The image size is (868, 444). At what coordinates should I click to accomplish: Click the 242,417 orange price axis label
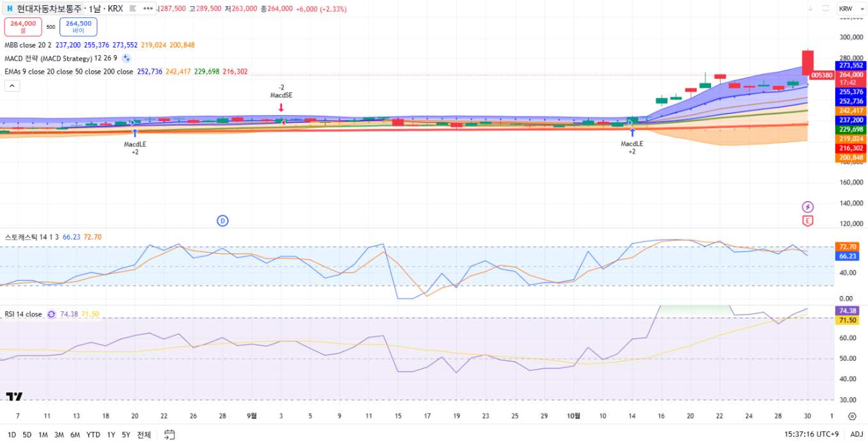click(851, 111)
